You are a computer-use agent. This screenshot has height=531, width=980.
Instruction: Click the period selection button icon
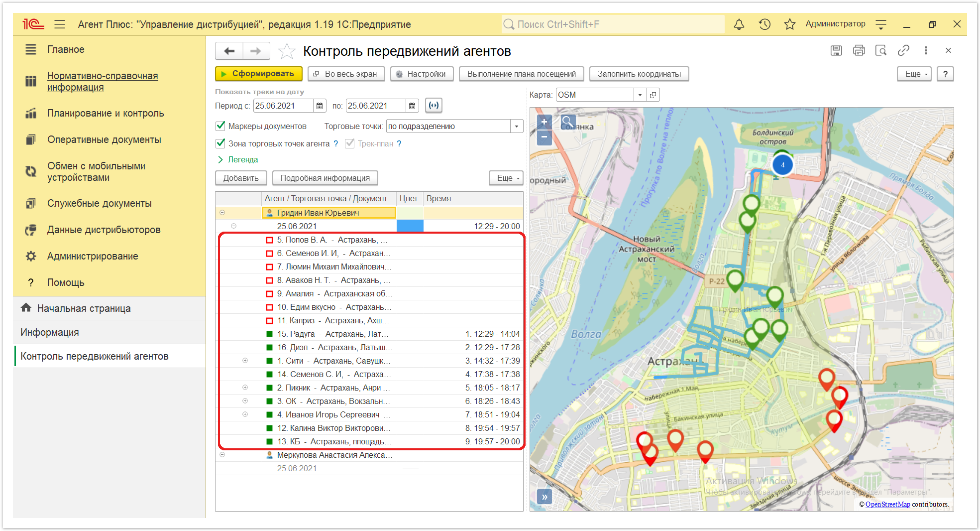coord(434,106)
